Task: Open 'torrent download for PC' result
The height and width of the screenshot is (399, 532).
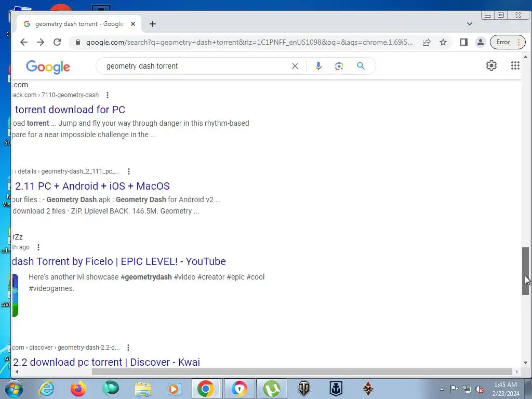Action: 70,110
